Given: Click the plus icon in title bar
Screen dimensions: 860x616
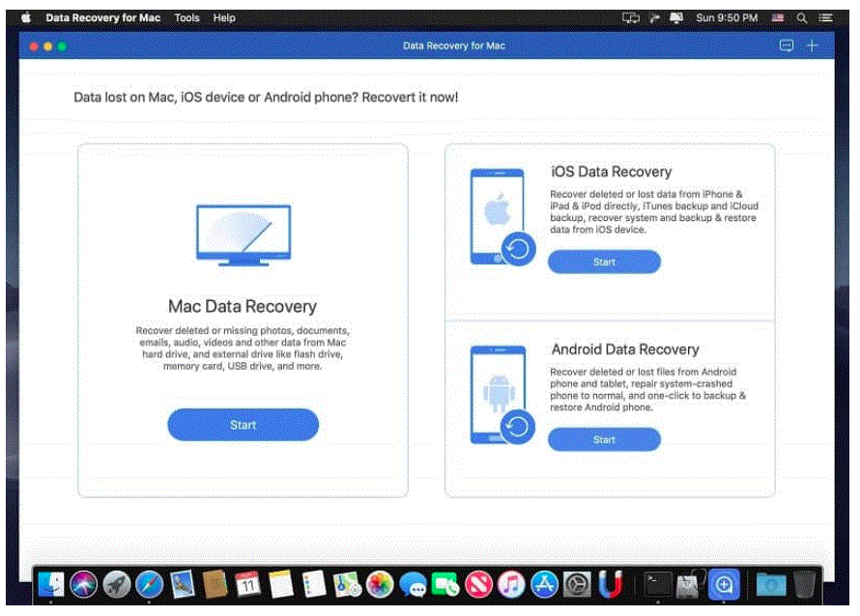Looking at the screenshot, I should 813,46.
